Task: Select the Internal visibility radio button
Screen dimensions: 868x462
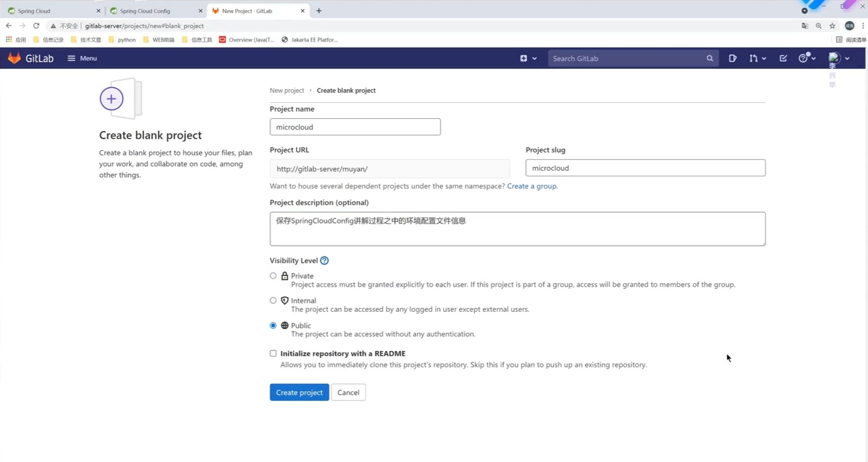Action: point(273,300)
